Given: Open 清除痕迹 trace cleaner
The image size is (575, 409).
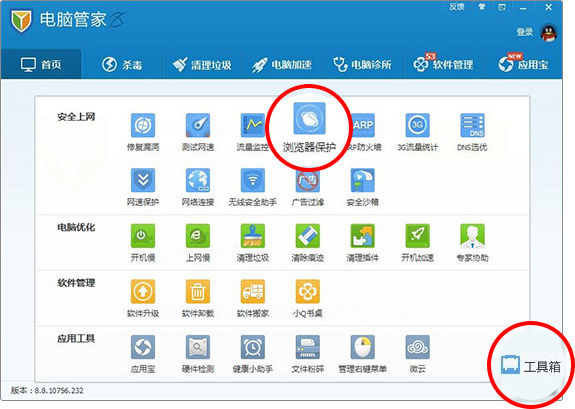Looking at the screenshot, I should click(307, 243).
